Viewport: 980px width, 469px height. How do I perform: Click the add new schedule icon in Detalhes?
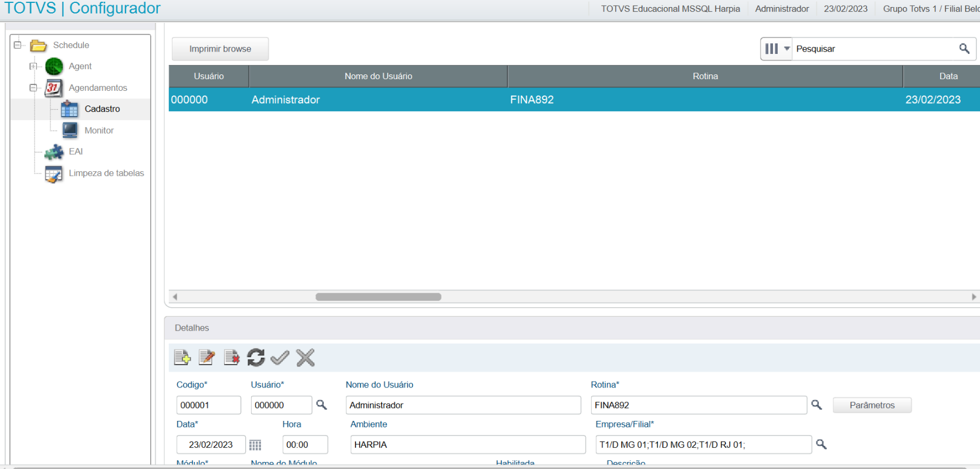tap(182, 357)
